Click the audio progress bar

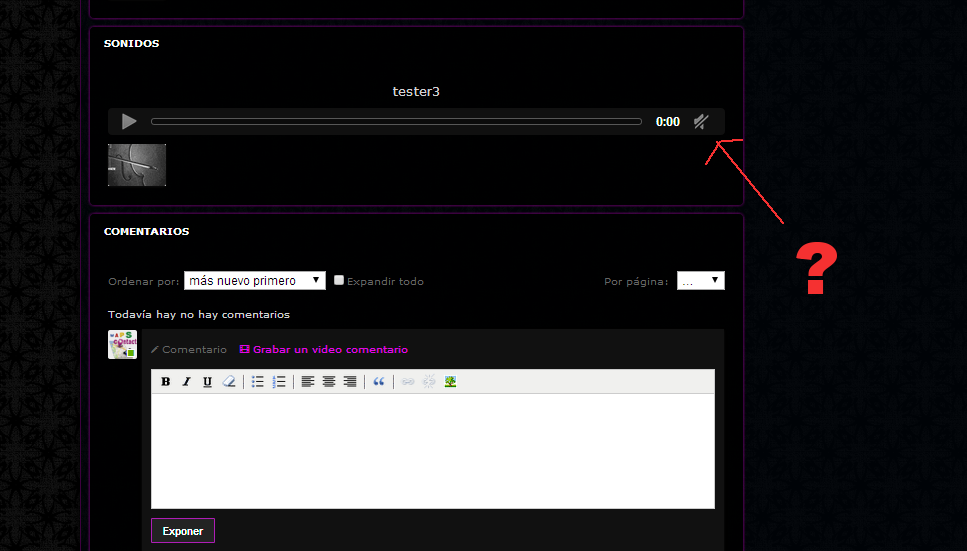pyautogui.click(x=396, y=122)
